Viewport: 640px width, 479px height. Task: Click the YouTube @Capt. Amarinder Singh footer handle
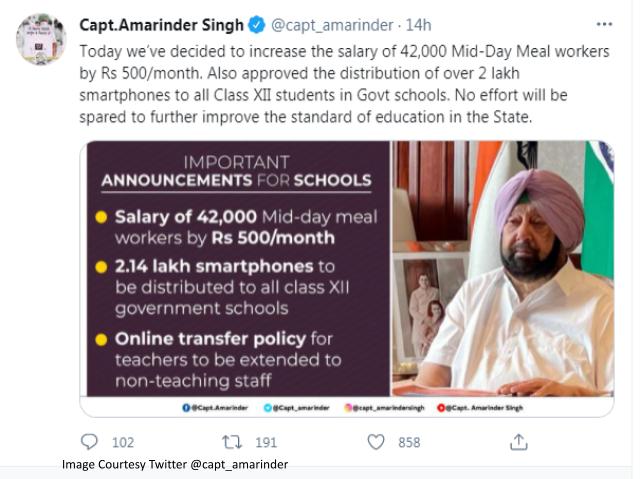(x=480, y=408)
